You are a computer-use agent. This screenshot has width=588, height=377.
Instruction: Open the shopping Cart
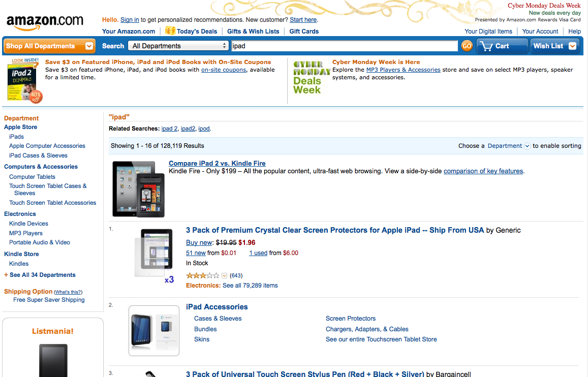click(502, 46)
